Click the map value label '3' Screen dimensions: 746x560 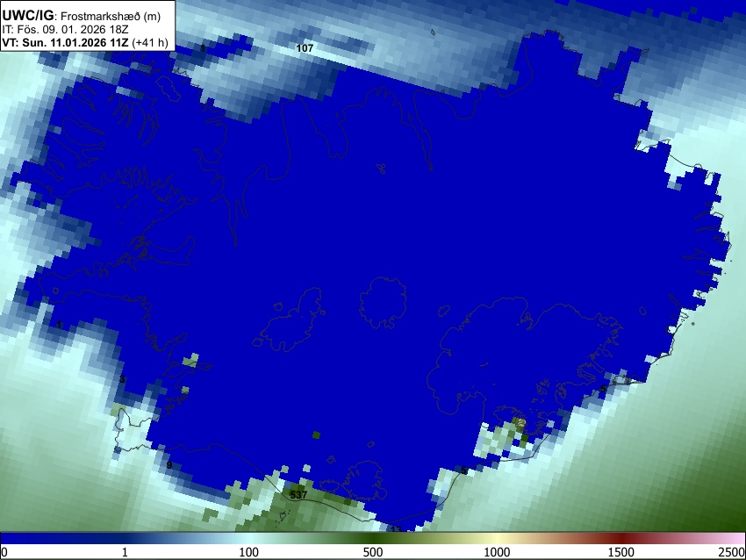pos(122,379)
